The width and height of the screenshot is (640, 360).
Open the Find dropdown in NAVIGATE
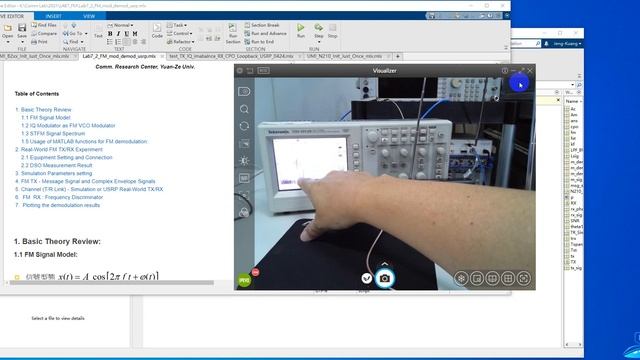coord(73,42)
